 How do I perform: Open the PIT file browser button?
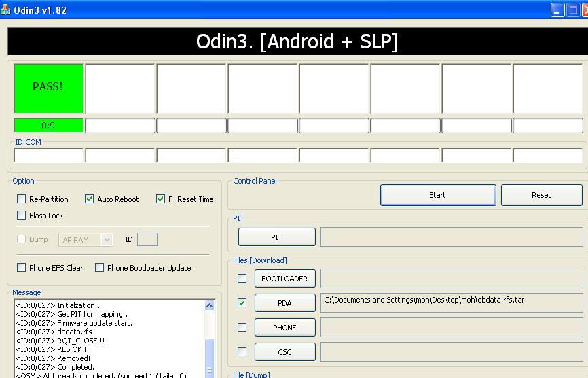[277, 237]
